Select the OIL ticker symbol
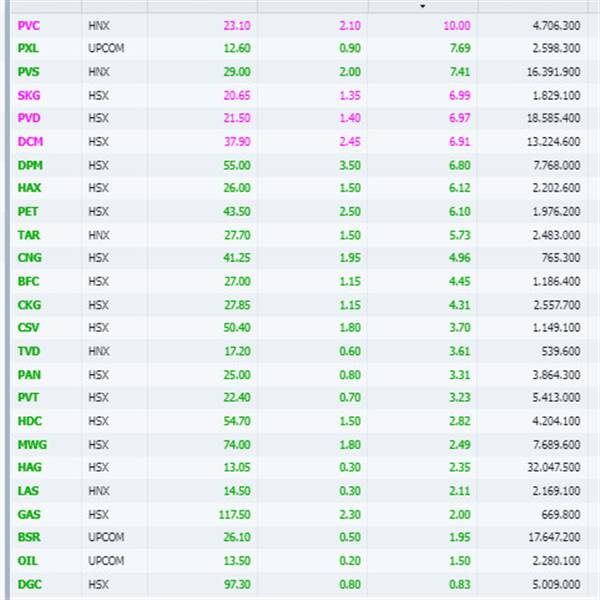 click(28, 561)
